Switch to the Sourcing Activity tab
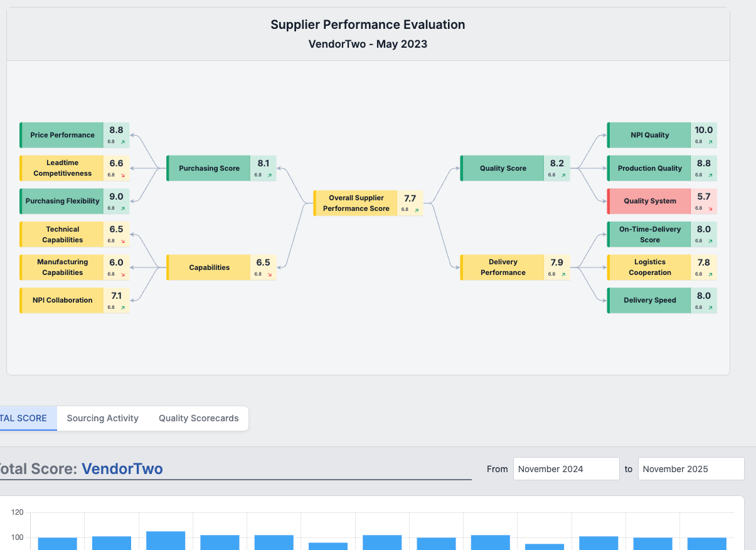 pos(102,418)
